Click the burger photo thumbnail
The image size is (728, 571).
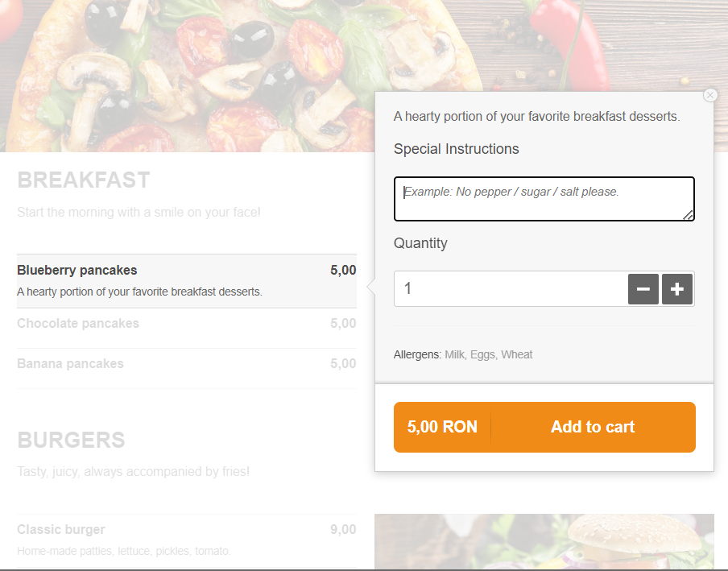pyautogui.click(x=544, y=541)
